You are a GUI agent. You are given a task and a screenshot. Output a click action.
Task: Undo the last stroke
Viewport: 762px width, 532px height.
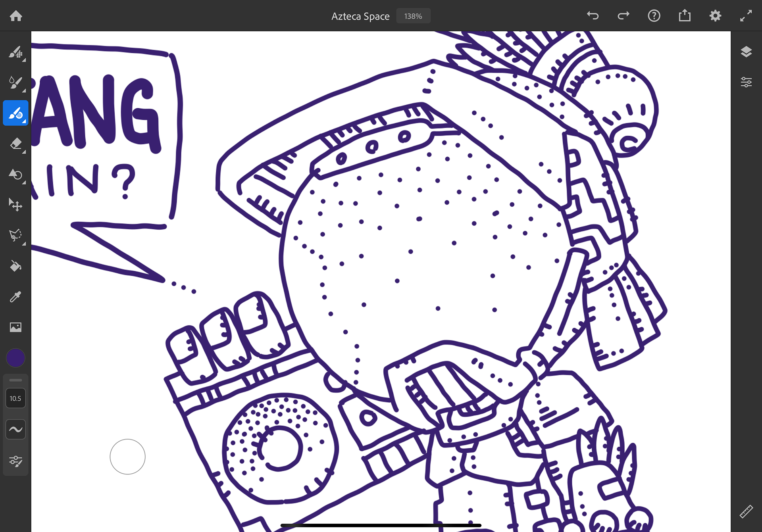593,16
